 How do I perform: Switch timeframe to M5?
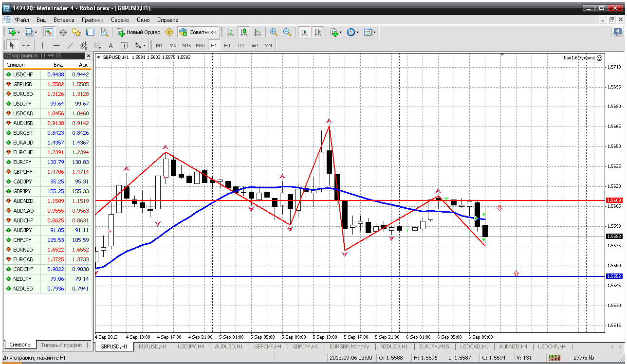[x=173, y=45]
